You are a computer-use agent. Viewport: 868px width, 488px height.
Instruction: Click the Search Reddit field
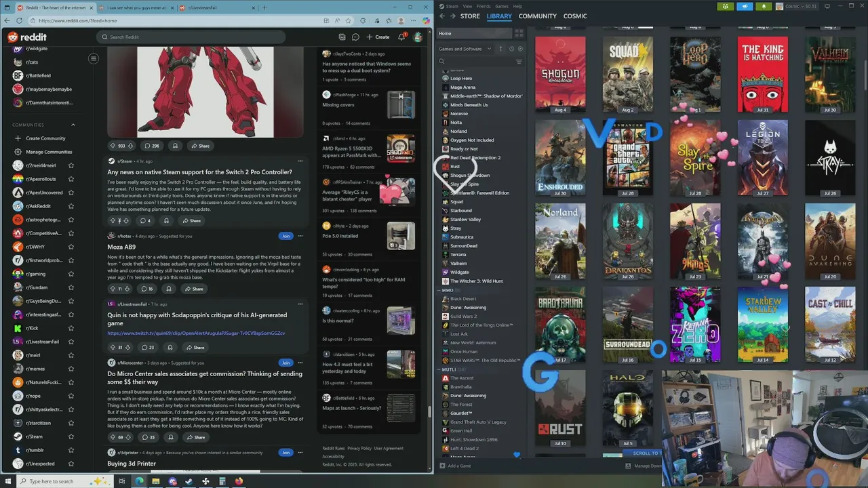(190, 37)
